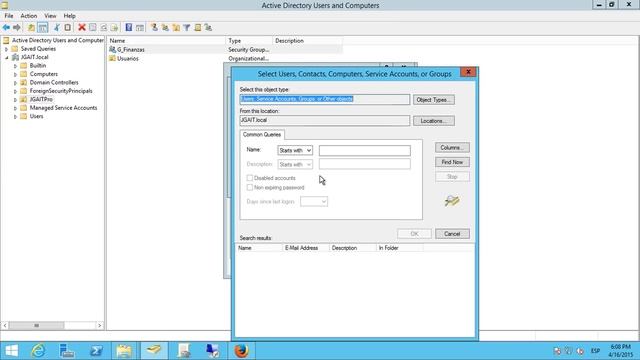Click the G_Finanzas security group icon
Image resolution: width=640 pixels, height=360 pixels.
pos(112,49)
